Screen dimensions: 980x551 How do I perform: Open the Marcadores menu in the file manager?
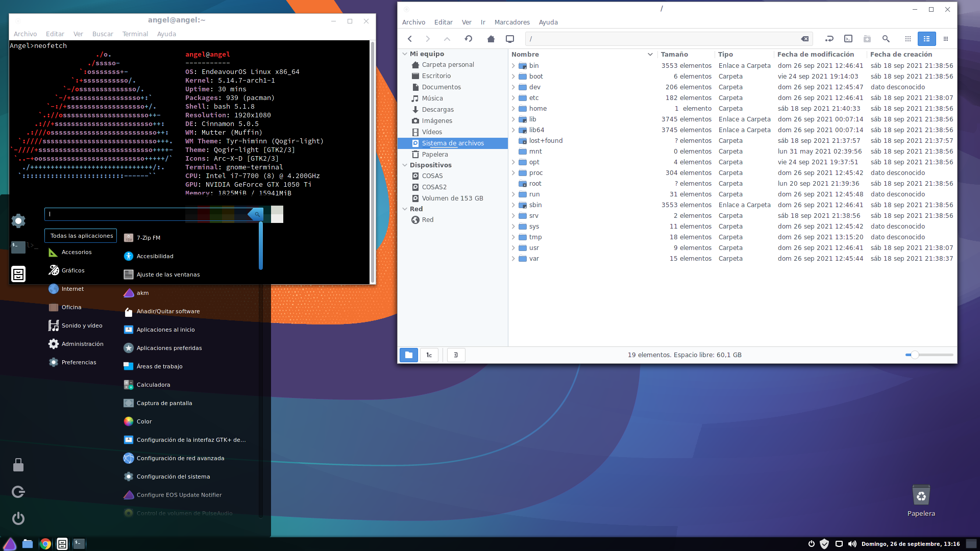tap(512, 22)
